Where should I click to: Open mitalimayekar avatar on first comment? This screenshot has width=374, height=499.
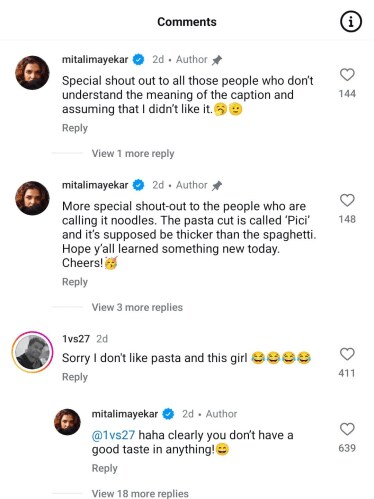(x=32, y=73)
